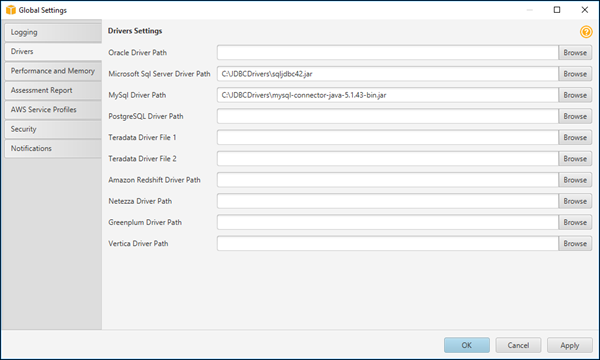Focus the Greenplum Driver Path field
600x360 pixels.
388,222
